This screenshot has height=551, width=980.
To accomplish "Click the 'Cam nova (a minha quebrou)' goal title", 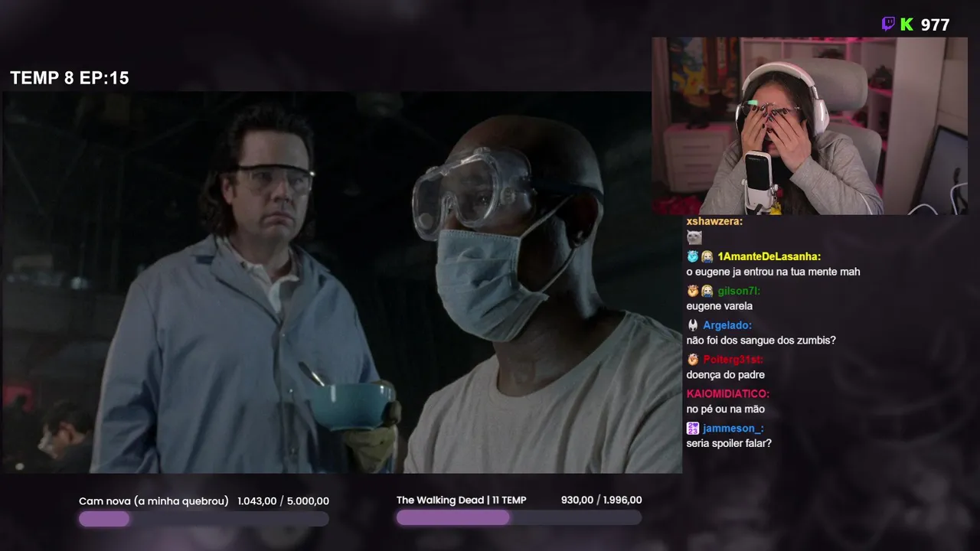I will point(154,501).
